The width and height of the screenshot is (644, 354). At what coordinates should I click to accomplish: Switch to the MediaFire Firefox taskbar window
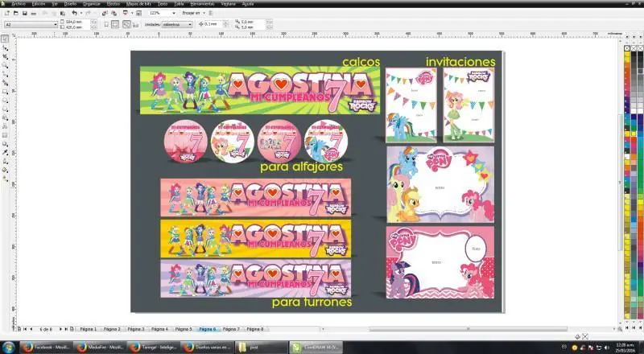100,348
